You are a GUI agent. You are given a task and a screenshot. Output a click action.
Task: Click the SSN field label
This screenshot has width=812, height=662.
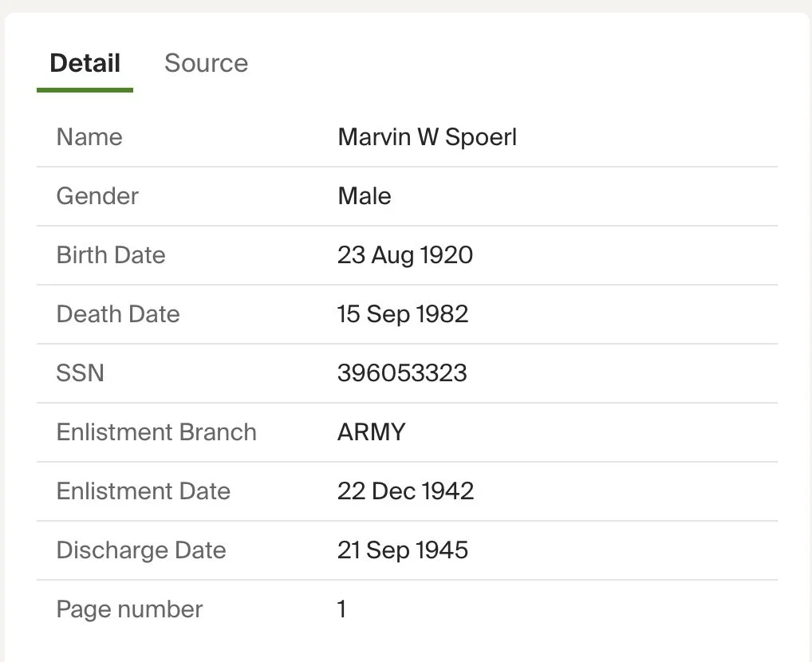click(80, 373)
